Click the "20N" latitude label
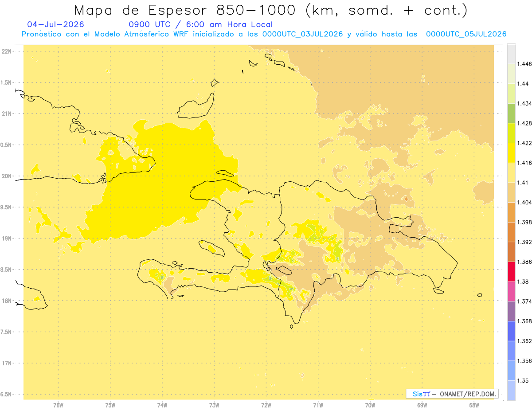 click(7, 176)
